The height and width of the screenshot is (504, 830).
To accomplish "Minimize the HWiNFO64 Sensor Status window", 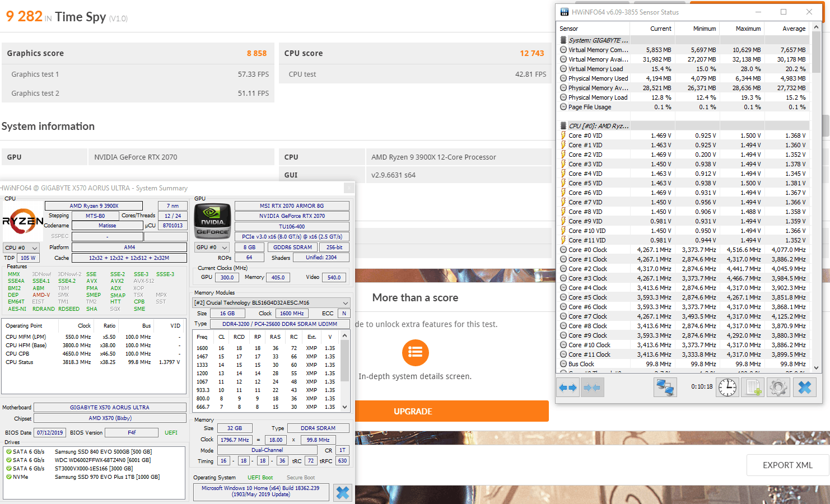I will click(758, 12).
